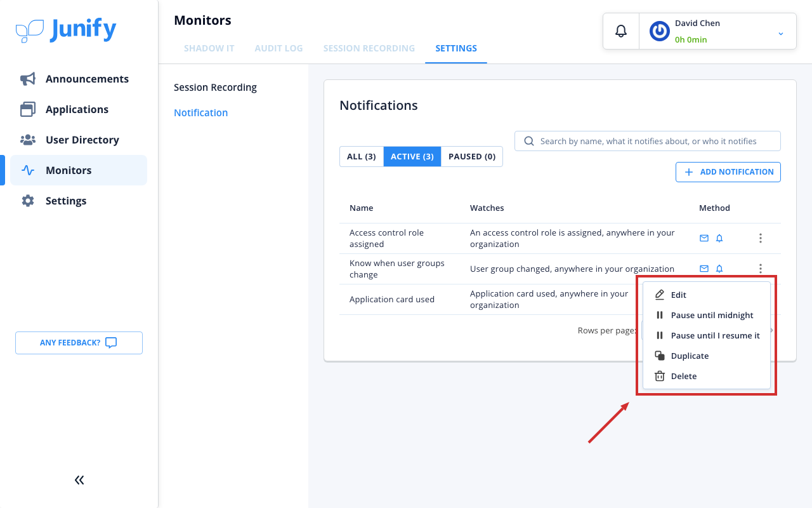
Task: Switch filter to ALL (3)
Action: tap(362, 156)
